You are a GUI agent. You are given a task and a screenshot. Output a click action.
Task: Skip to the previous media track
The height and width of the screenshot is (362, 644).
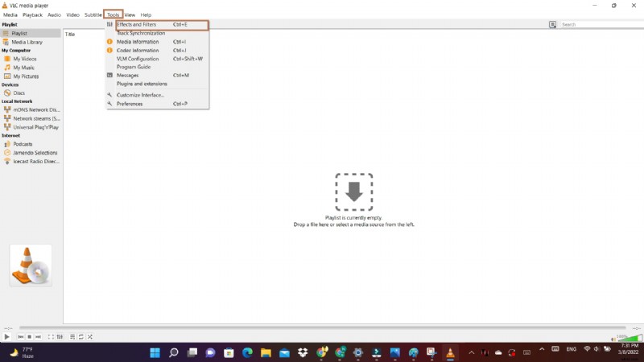[22, 336]
